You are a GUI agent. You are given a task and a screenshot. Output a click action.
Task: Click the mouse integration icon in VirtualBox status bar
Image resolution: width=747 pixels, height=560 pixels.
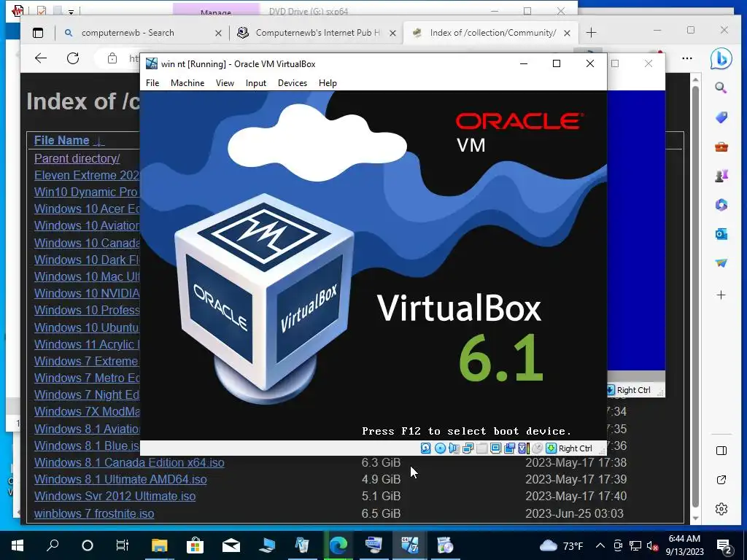[x=537, y=448]
